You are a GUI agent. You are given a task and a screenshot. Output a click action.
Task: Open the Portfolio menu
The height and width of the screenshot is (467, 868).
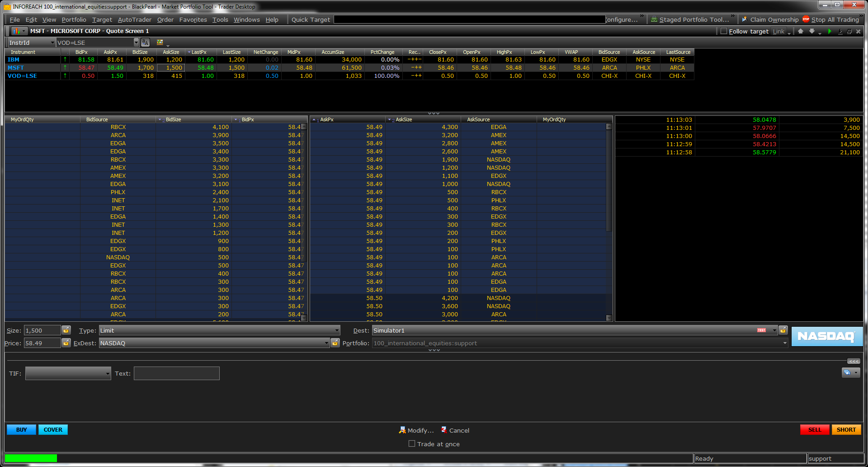coord(74,19)
